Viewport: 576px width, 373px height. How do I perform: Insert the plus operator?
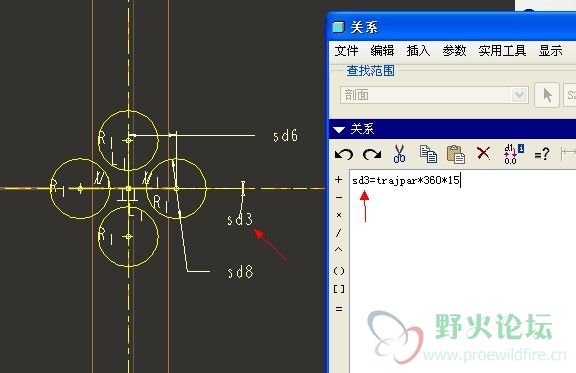[x=339, y=180]
